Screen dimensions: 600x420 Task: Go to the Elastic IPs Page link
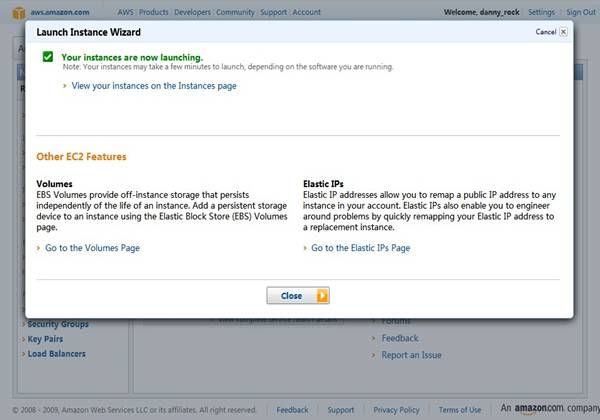tap(360, 248)
